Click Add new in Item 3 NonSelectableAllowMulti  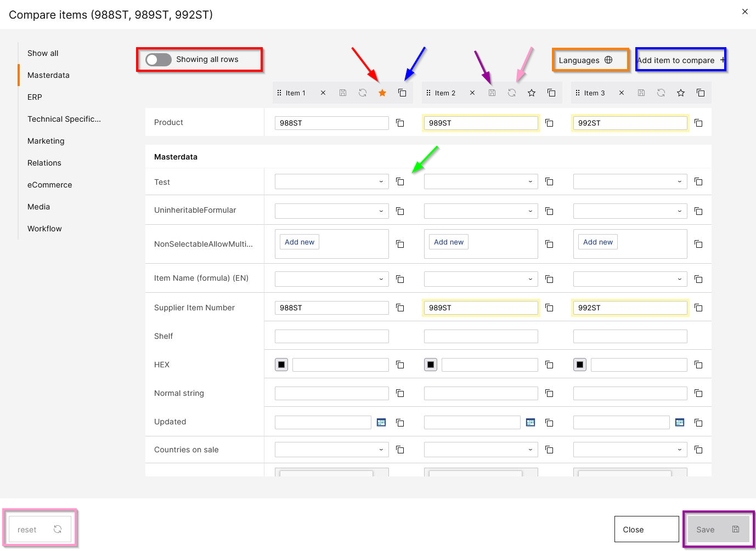[x=598, y=242]
